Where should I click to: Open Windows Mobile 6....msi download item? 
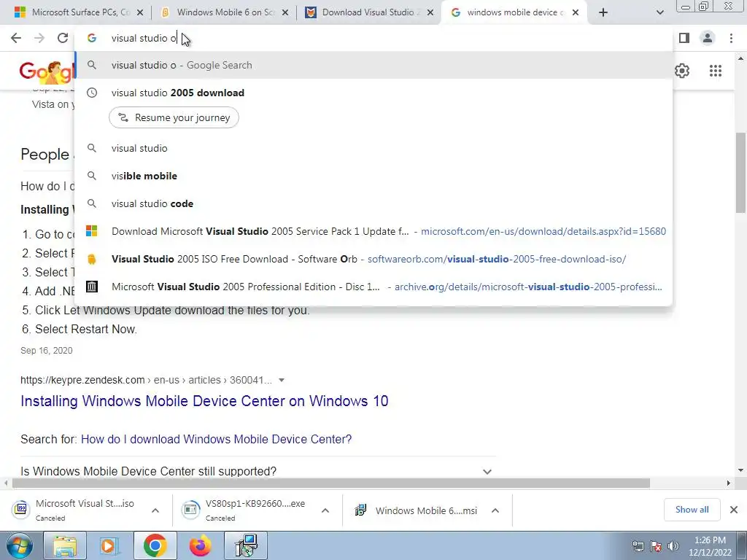pyautogui.click(x=418, y=510)
